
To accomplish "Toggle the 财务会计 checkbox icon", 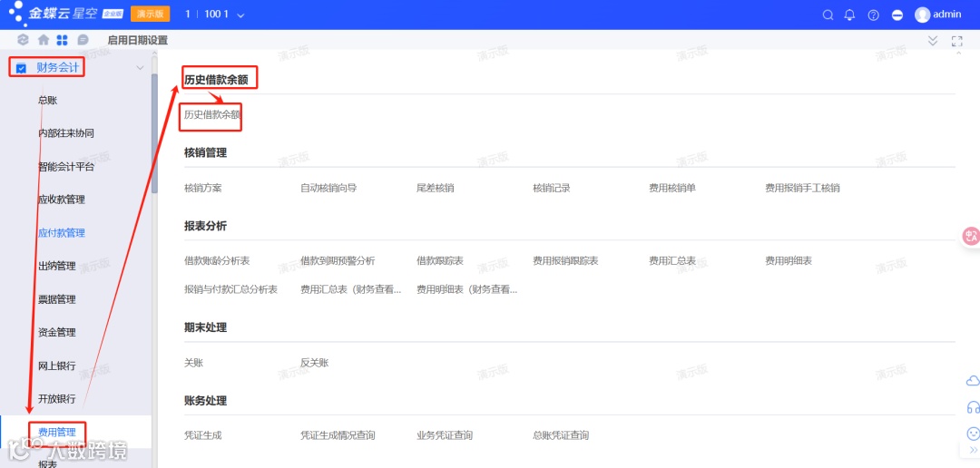I will point(21,68).
